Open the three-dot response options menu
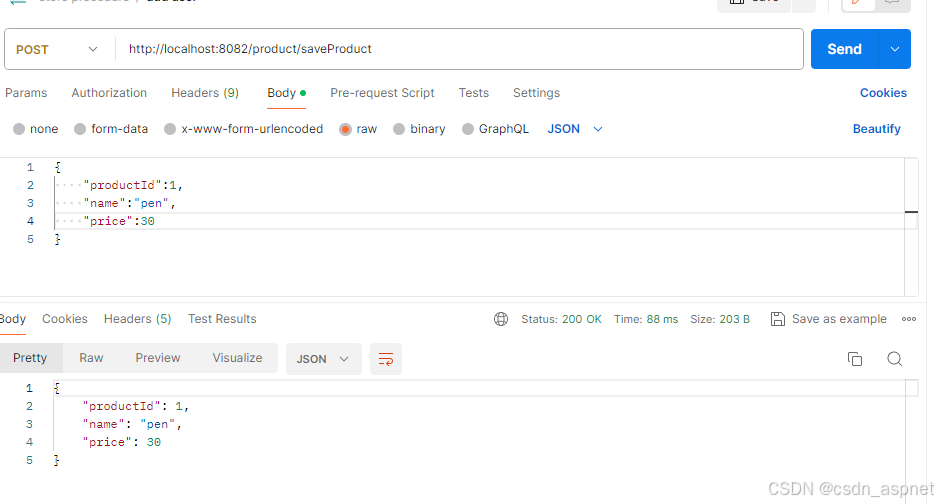 click(909, 319)
